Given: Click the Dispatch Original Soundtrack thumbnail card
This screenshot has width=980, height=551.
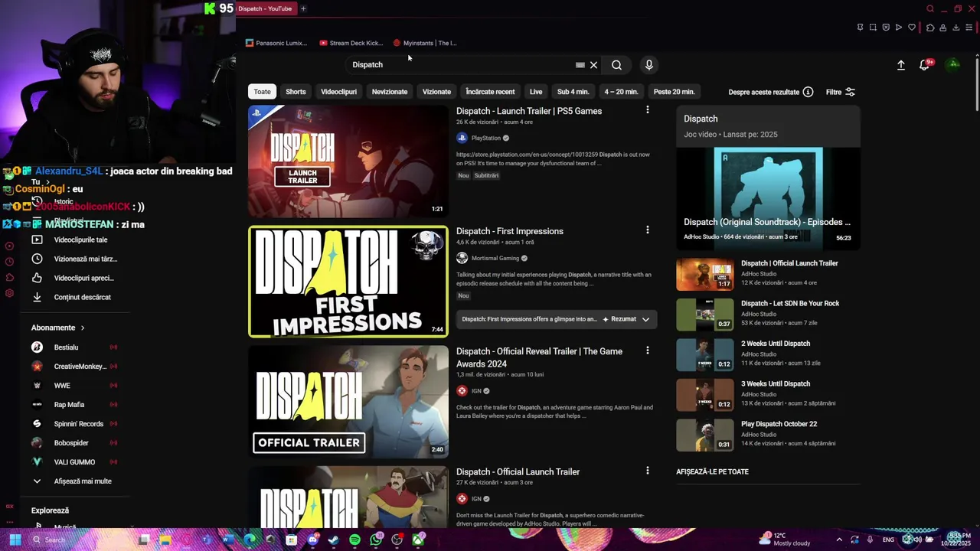Looking at the screenshot, I should [768, 198].
